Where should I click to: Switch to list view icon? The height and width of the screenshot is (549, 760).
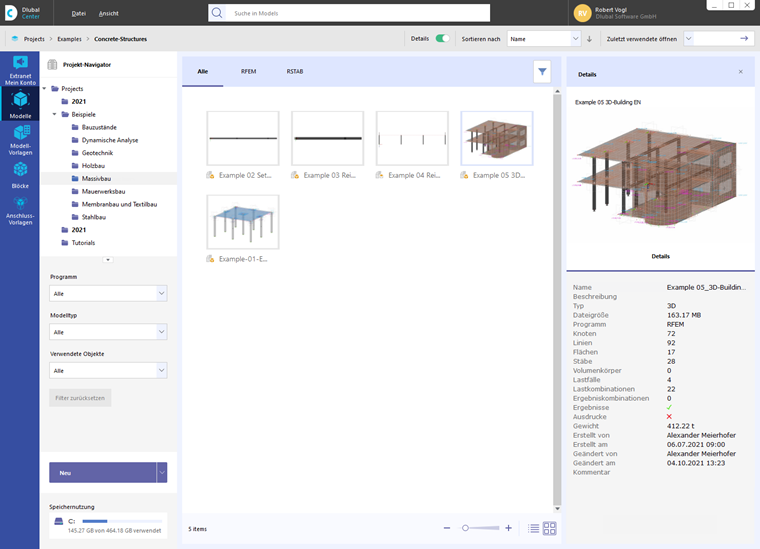pos(533,528)
